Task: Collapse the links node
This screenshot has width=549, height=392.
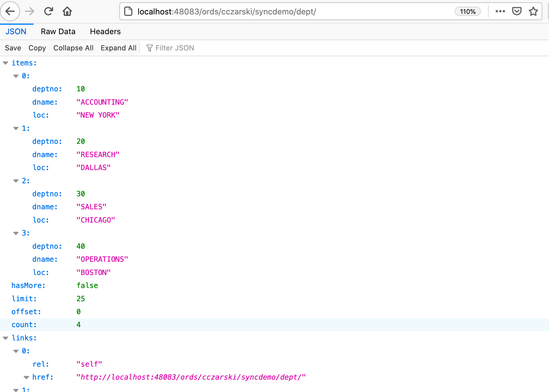Action: tap(5, 338)
